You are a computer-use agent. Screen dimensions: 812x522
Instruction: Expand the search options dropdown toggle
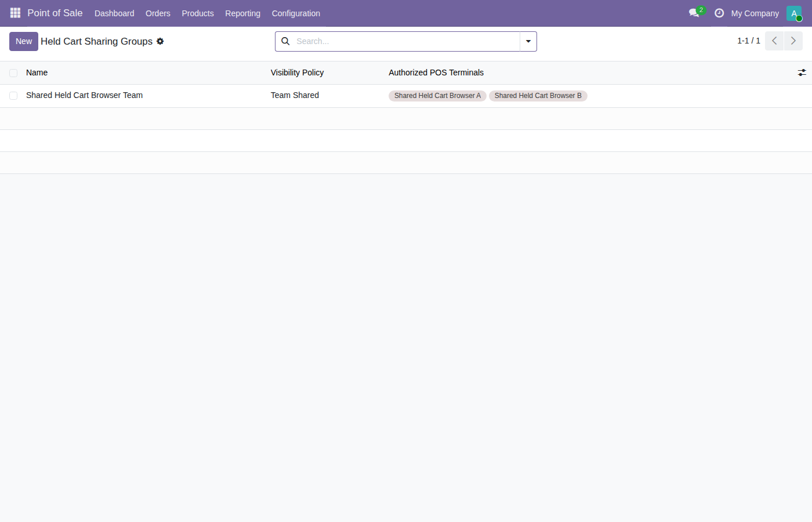pos(528,41)
